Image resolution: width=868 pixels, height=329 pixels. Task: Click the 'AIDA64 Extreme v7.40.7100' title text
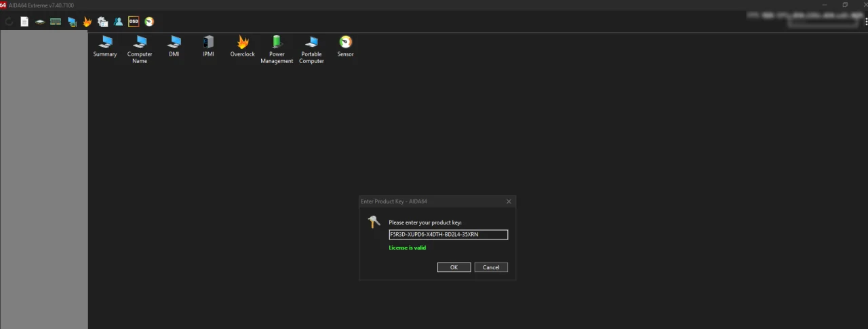41,5
